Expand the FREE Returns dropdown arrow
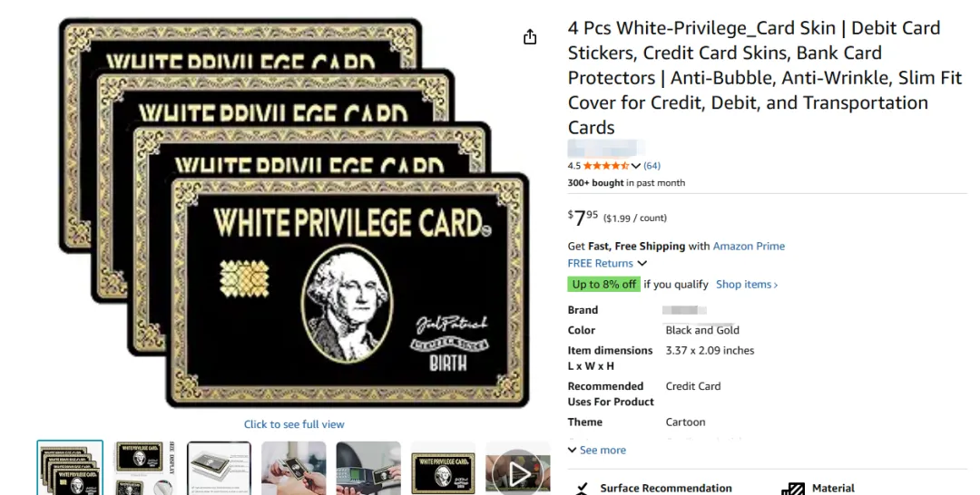 [x=642, y=264]
